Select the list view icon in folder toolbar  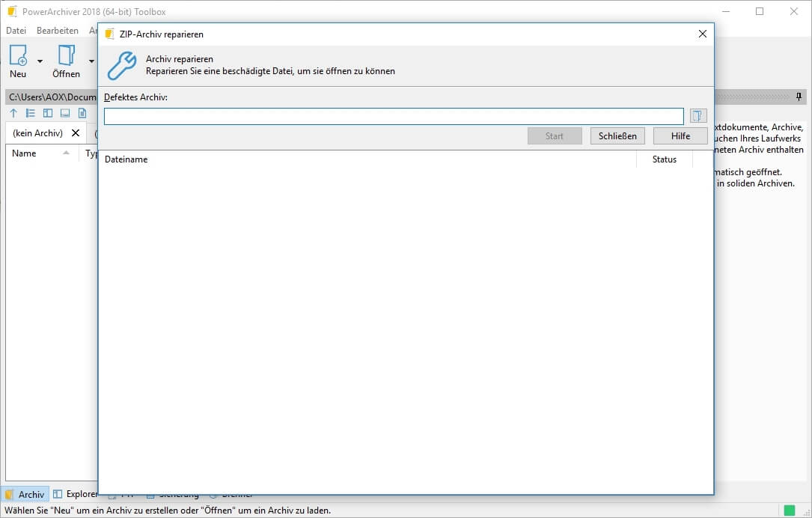coord(31,113)
